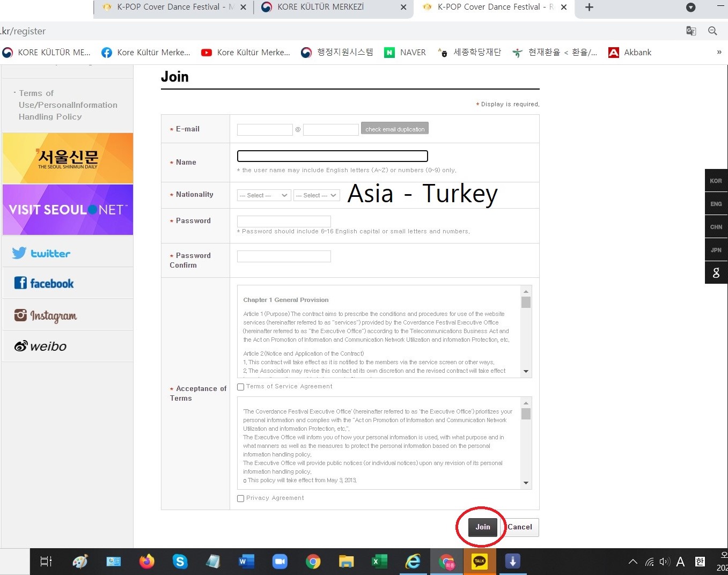Check Terms of Service Agreement checkbox
728x575 pixels.
[241, 387]
